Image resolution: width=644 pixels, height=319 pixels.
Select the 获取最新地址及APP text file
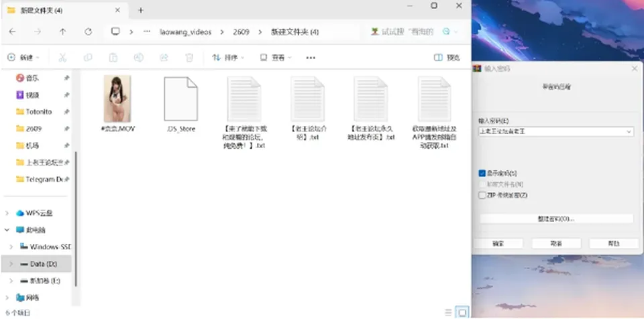(x=435, y=113)
